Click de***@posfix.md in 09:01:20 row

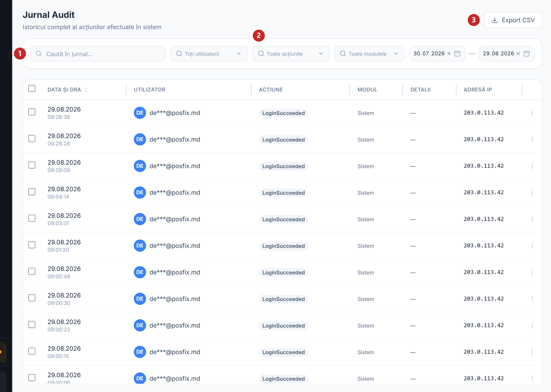tap(175, 246)
